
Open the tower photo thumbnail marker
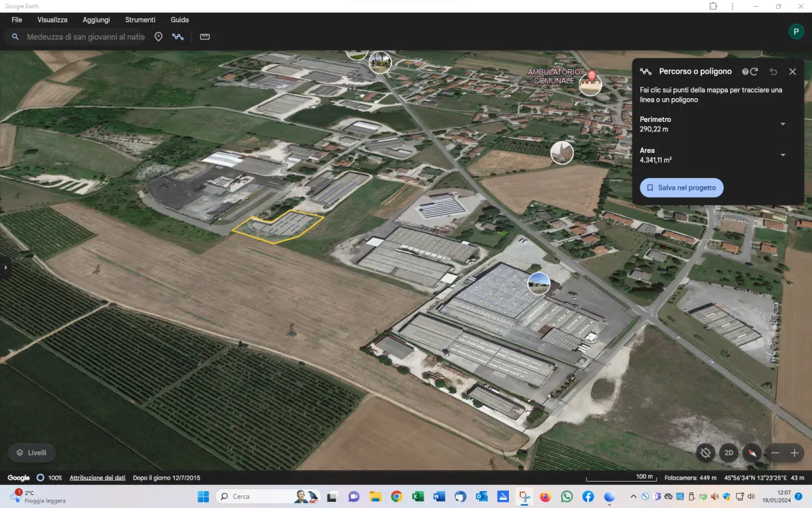click(562, 152)
